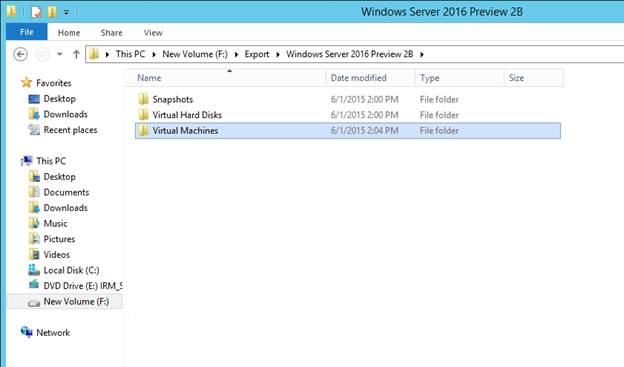624x367 pixels.
Task: Click the Snapshots folder name
Action: pos(173,100)
